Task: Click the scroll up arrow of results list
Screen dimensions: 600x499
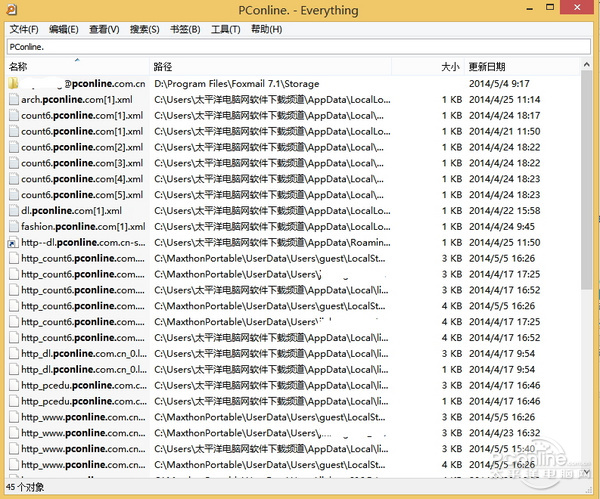Action: point(586,65)
